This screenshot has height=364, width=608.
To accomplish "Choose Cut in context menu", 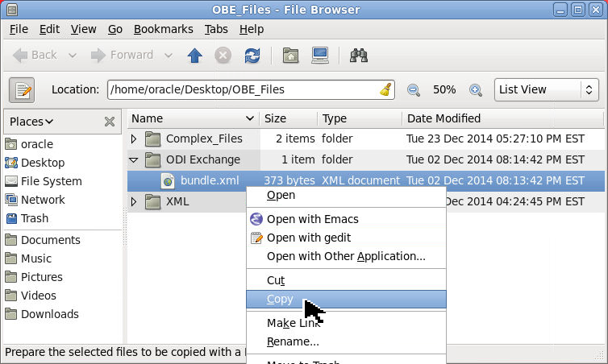I will pyautogui.click(x=346, y=280).
